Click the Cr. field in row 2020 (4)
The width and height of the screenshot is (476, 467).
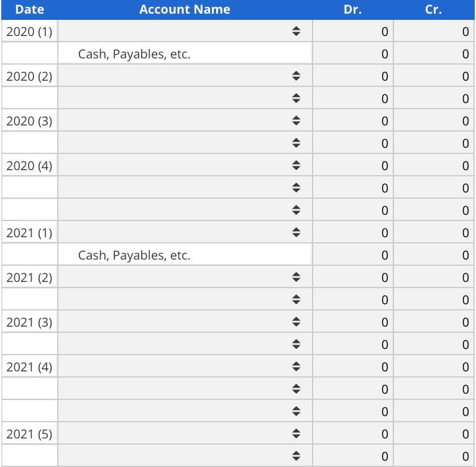(434, 165)
